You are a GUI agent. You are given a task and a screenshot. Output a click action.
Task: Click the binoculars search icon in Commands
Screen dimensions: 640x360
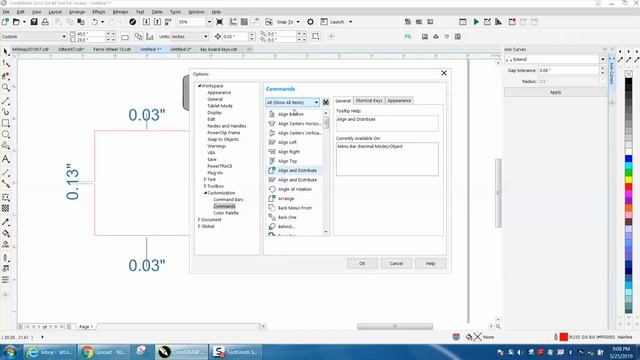(x=326, y=102)
